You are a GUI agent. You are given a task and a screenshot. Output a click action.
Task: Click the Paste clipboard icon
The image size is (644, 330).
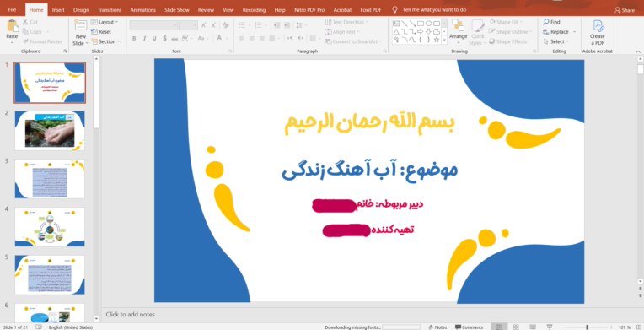pyautogui.click(x=13, y=26)
